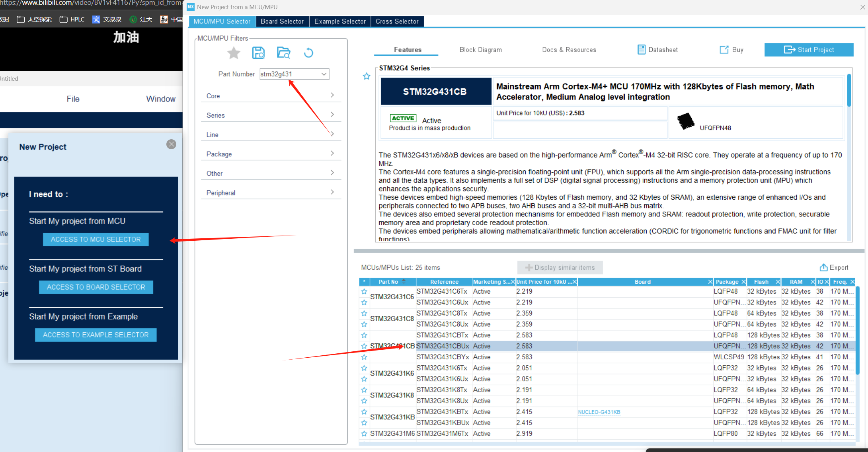Open the Datasheet document icon

(641, 50)
